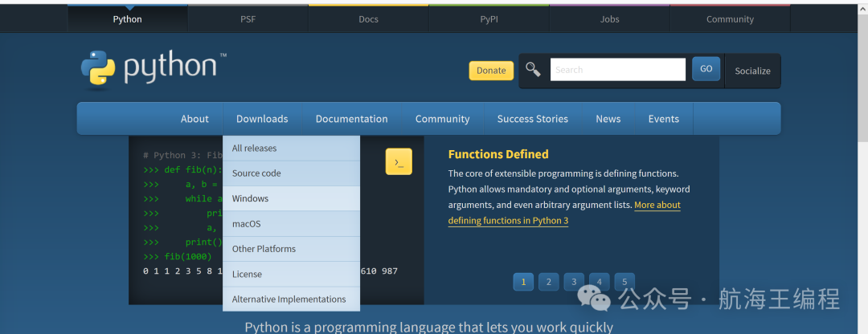Screen dimensions: 868x334
Task: Switch to the PyPI top tab
Action: pyautogui.click(x=489, y=19)
